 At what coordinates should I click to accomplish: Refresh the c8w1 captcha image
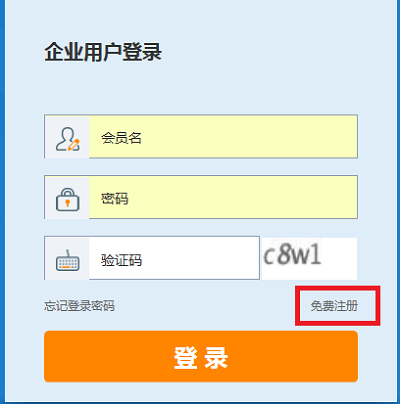click(x=309, y=258)
